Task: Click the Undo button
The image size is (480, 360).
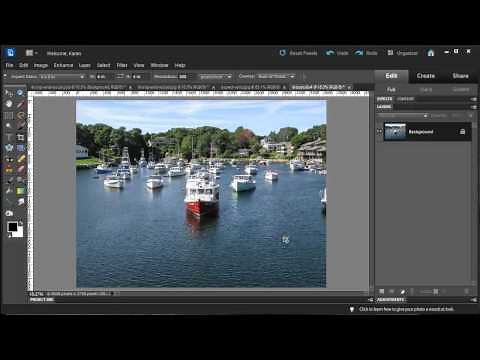Action: pos(337,53)
